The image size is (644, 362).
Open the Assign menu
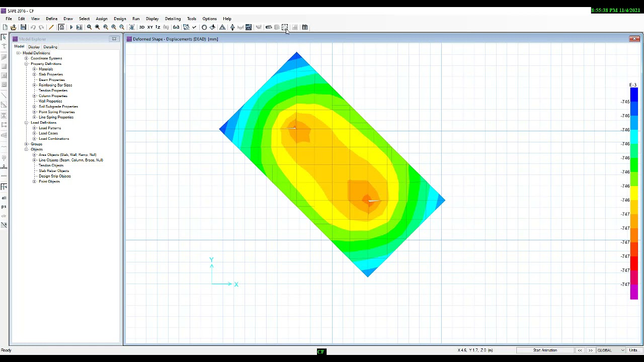(x=102, y=19)
